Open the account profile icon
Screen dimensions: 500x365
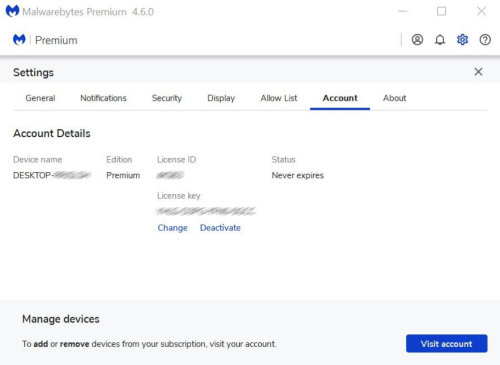417,40
